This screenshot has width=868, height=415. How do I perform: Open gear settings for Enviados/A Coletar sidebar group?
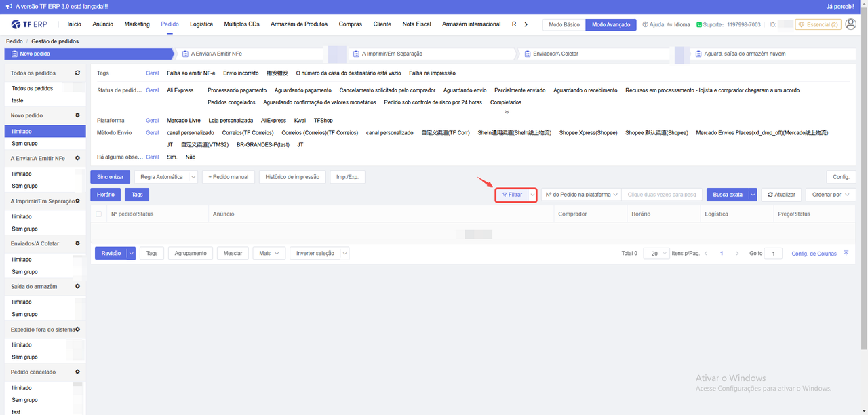(77, 243)
